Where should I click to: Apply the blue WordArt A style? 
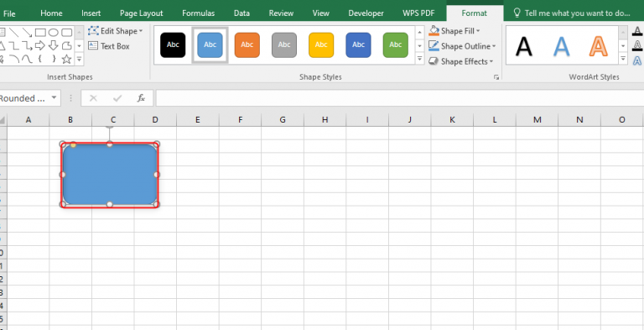click(561, 46)
